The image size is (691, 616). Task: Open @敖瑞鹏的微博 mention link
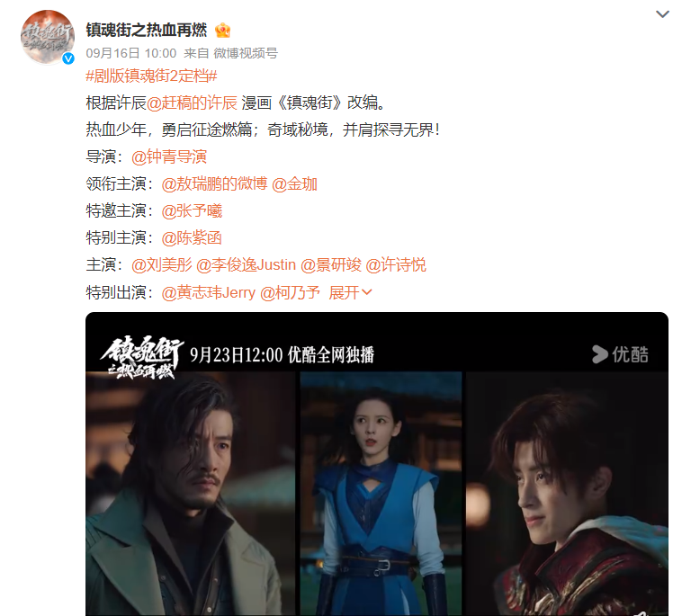[x=214, y=184]
